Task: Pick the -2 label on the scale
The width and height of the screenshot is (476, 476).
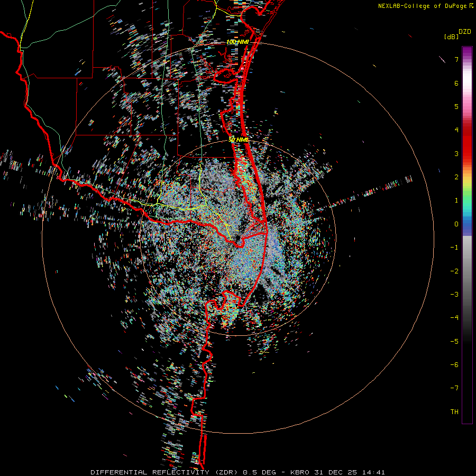Action: 454,271
